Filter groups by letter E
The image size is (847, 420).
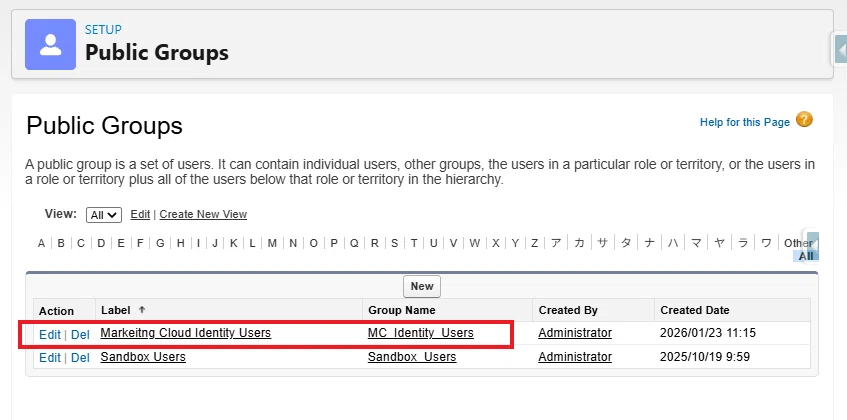click(x=121, y=243)
